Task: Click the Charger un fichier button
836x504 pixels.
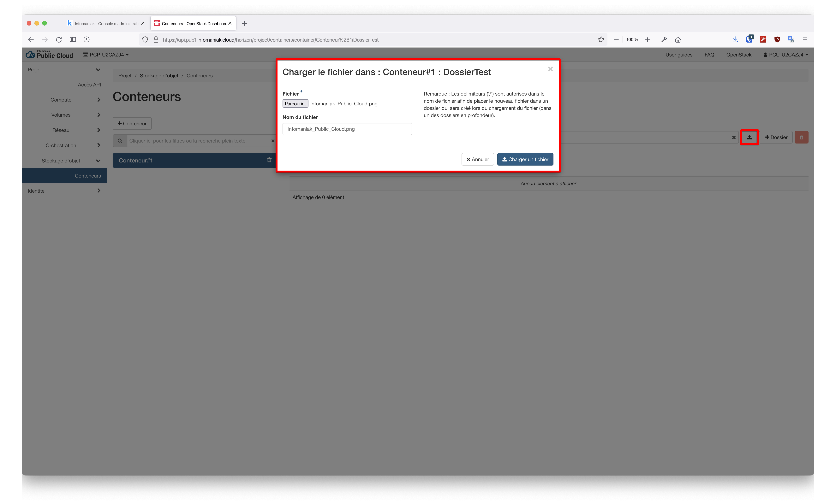Action: [525, 159]
